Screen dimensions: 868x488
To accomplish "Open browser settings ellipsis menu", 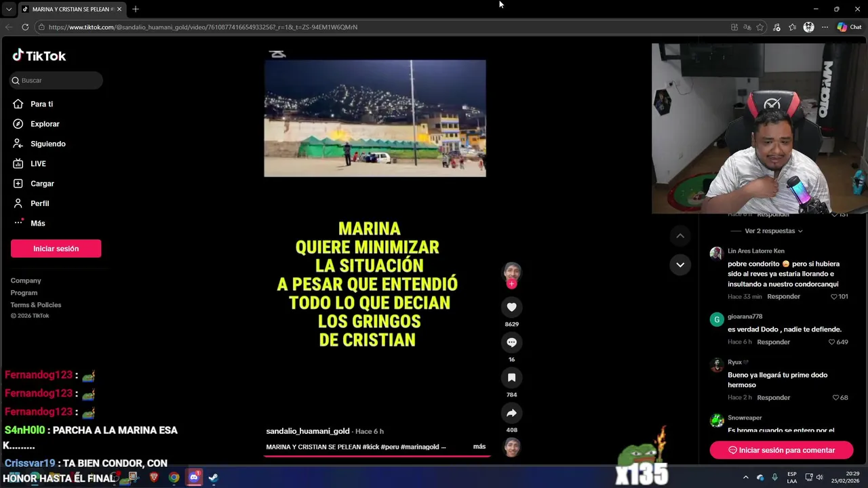I will (x=825, y=27).
